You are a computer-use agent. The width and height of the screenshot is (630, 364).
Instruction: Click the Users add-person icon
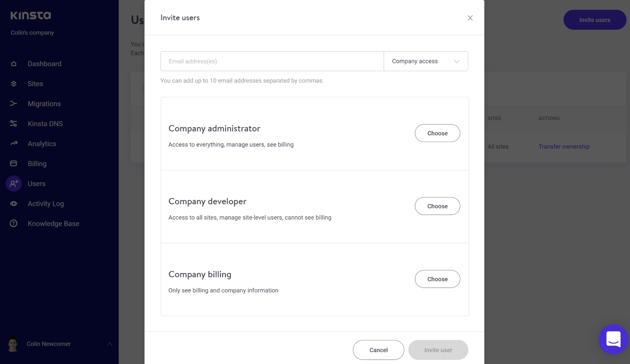point(14,183)
